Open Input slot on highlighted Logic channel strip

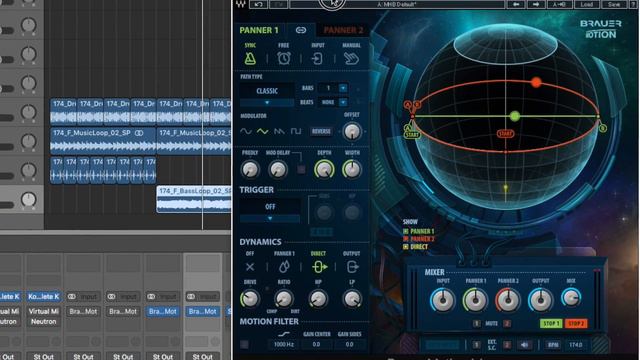tap(203, 297)
